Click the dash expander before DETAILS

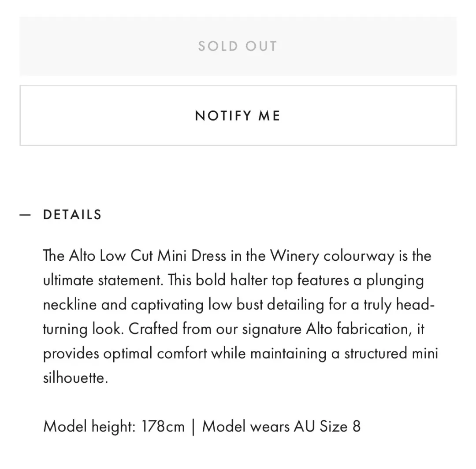tap(26, 214)
